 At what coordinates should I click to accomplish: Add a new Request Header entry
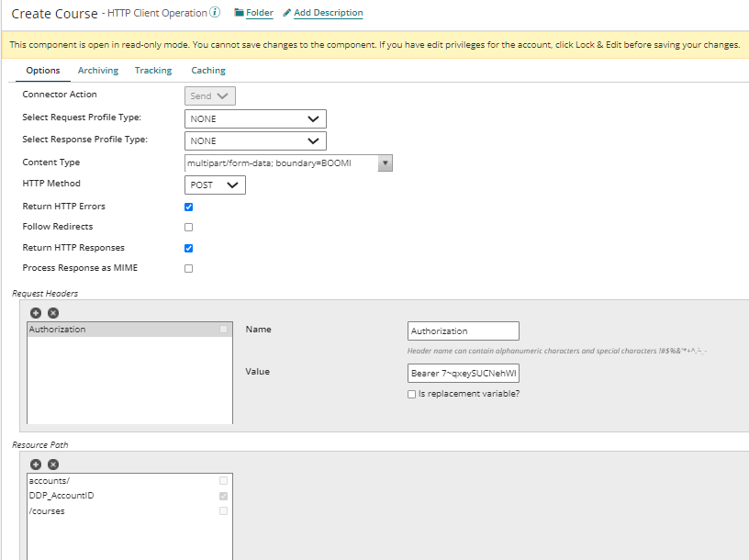36,313
